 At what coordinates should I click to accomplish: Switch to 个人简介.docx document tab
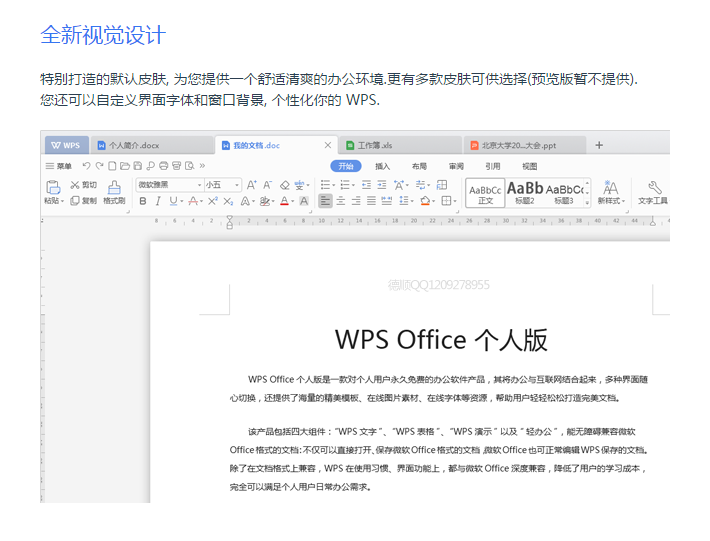tap(153, 145)
